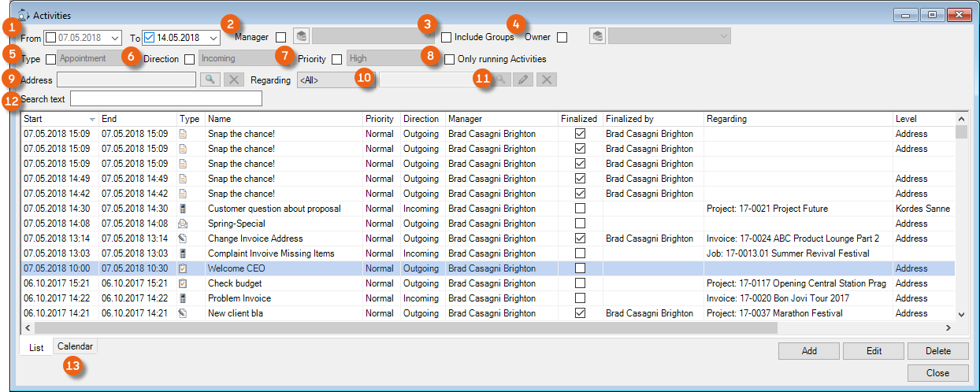This screenshot has height=392, width=980.
Task: Tick the Only running Activities checkbox
Action: tap(450, 59)
